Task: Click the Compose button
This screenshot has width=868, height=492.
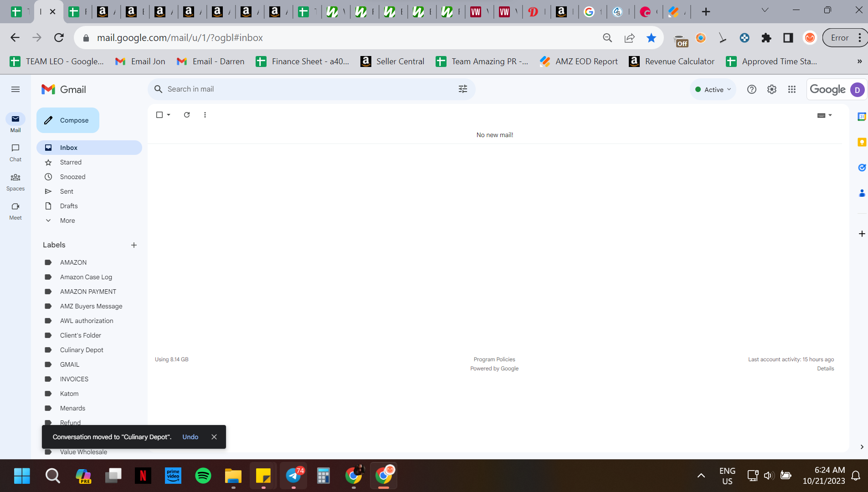Action: click(x=68, y=120)
